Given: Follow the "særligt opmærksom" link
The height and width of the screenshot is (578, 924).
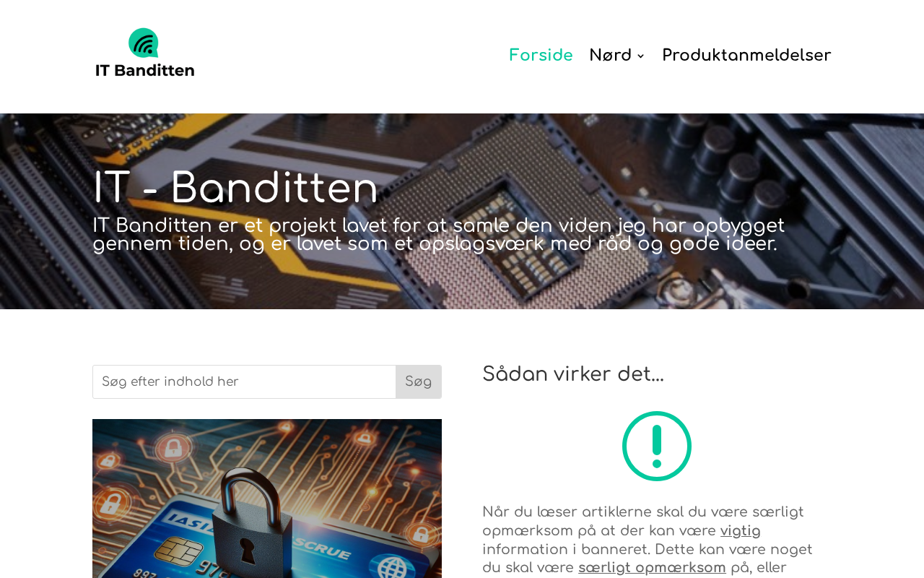Looking at the screenshot, I should coord(652,568).
